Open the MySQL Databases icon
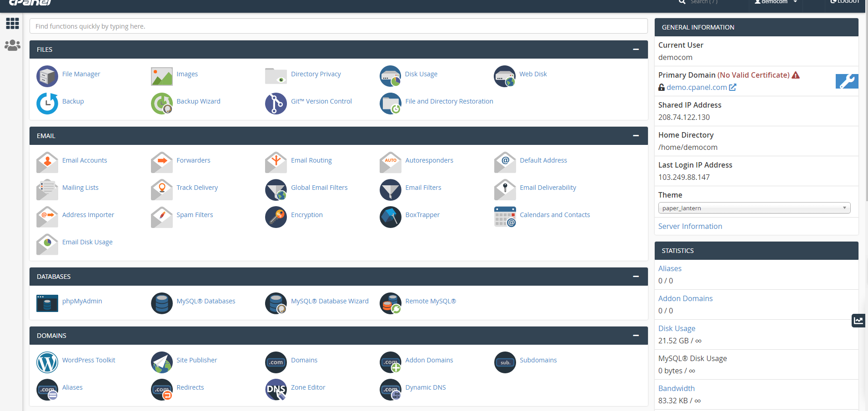This screenshot has height=411, width=868. pyautogui.click(x=162, y=303)
